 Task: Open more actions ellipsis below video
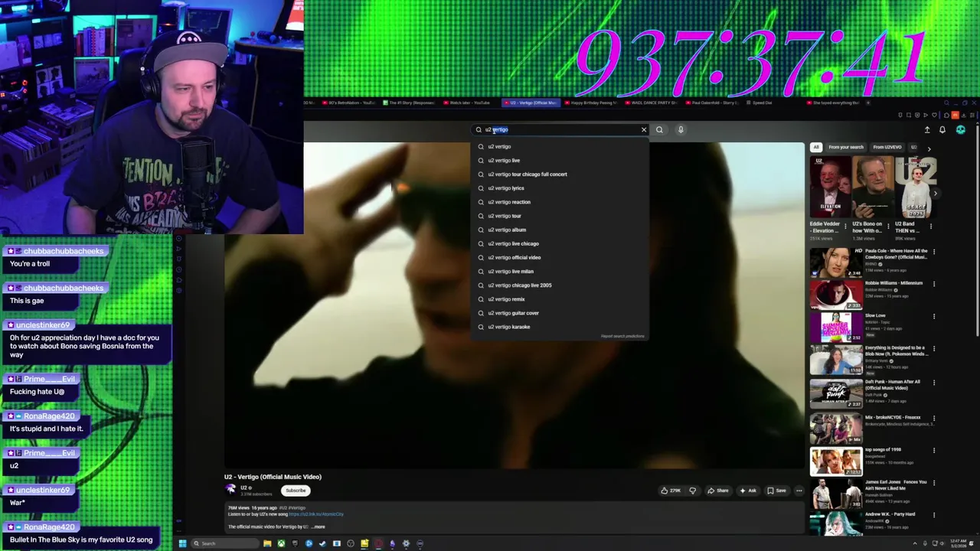point(799,491)
